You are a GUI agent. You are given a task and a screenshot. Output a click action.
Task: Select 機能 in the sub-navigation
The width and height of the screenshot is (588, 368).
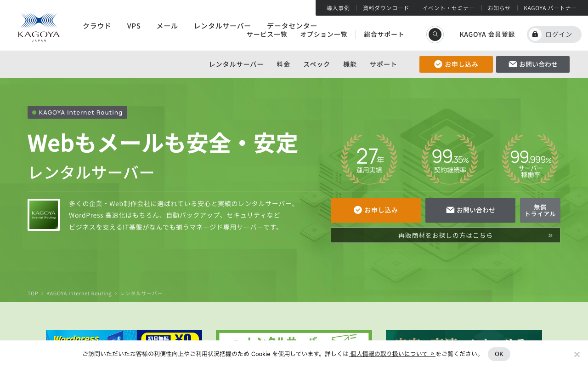(x=350, y=64)
